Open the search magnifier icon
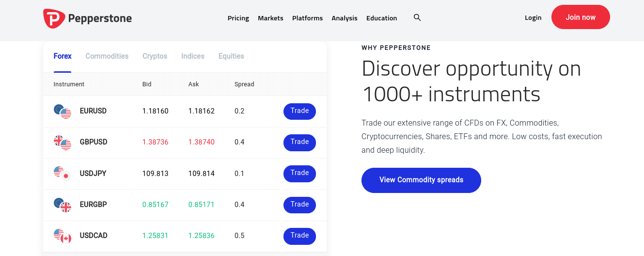The width and height of the screenshot is (644, 256). pyautogui.click(x=417, y=17)
